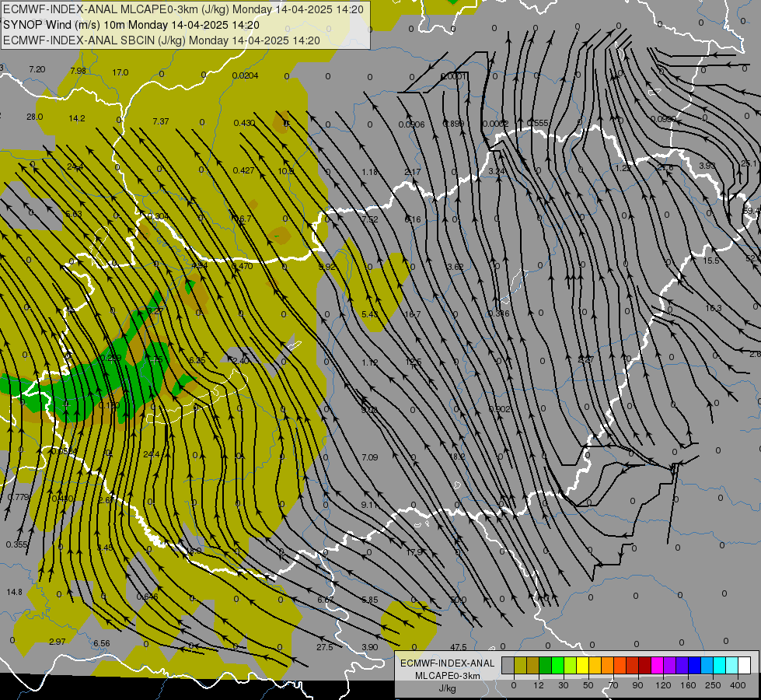Image resolution: width=761 pixels, height=700 pixels.
Task: Click legend scale value 120
Action: (x=664, y=685)
